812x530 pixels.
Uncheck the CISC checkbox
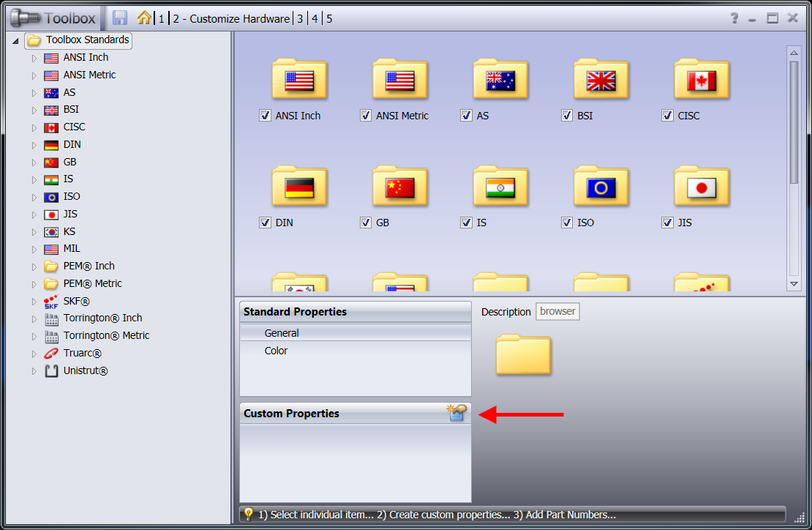pyautogui.click(x=666, y=116)
